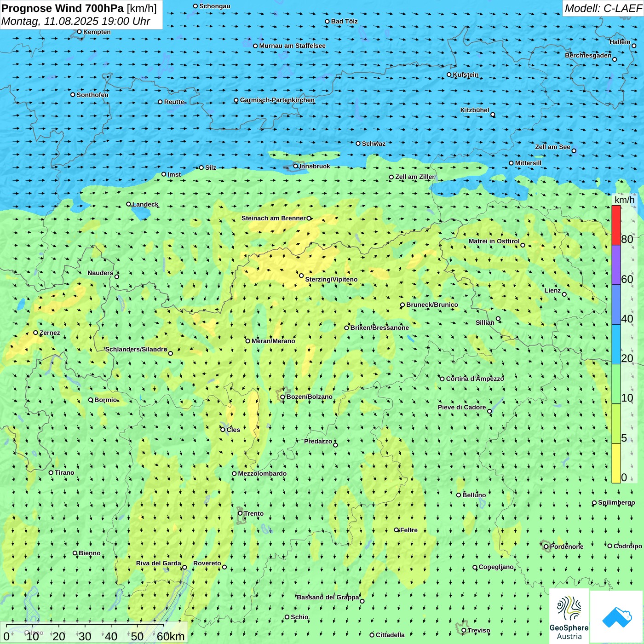Click the Modell: C-LAEF label
This screenshot has width=644, height=644.
[603, 8]
